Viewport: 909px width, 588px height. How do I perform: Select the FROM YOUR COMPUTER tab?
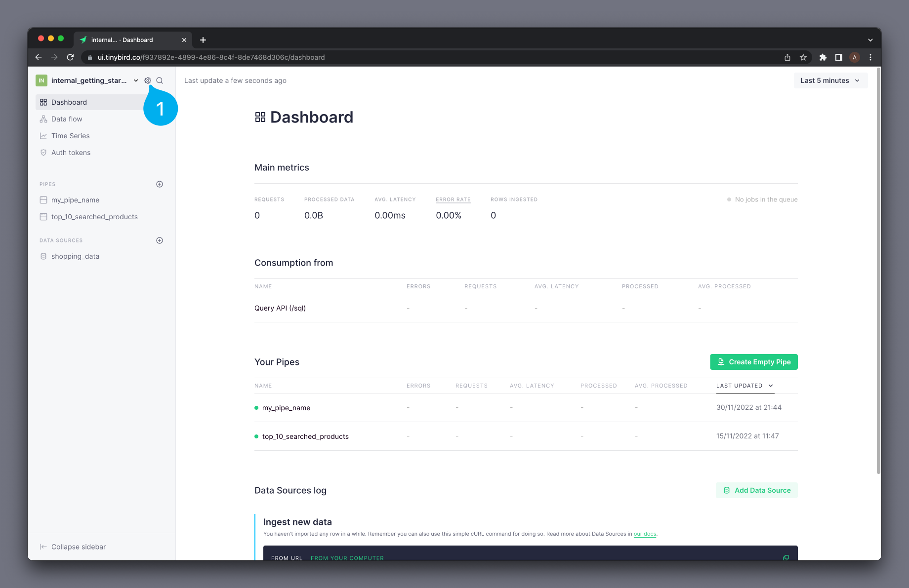pyautogui.click(x=347, y=558)
